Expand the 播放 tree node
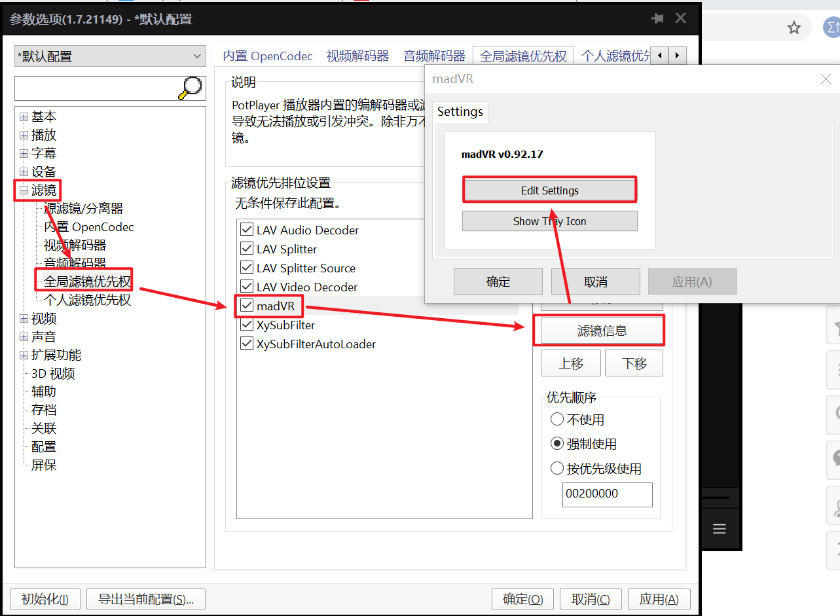The height and width of the screenshot is (616, 840). click(24, 136)
